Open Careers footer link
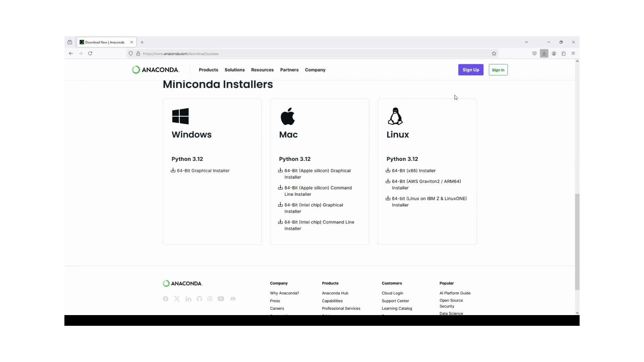 click(277, 308)
